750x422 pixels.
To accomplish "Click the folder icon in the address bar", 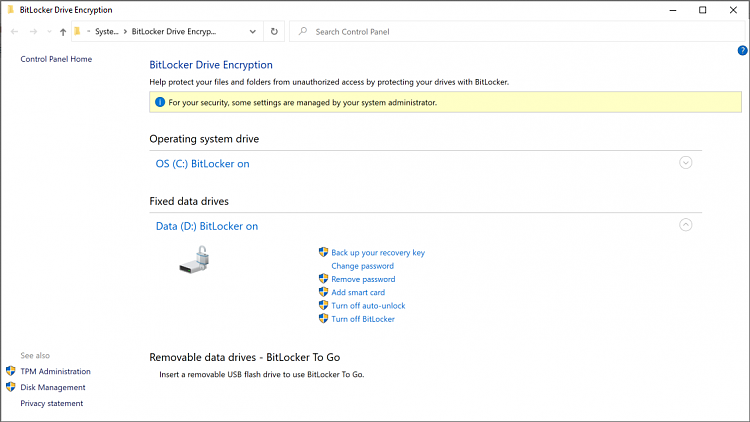I will click(77, 31).
